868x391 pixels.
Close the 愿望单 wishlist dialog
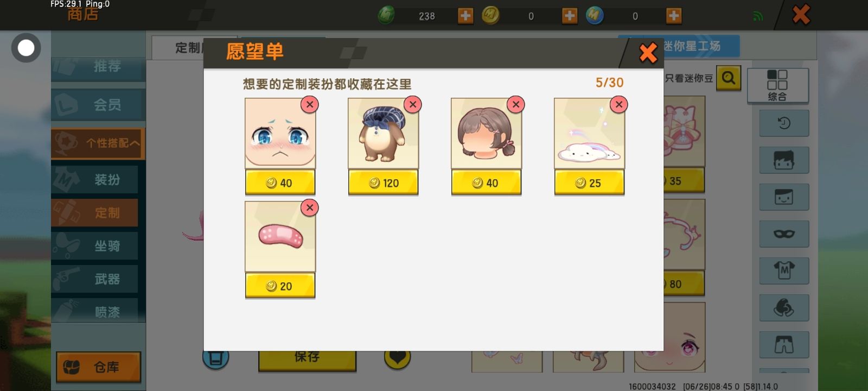point(648,53)
